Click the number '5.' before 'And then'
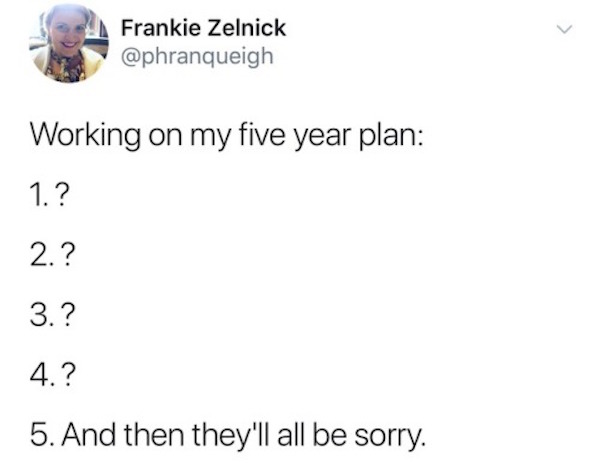Viewport: 600px width, 463px height. point(43,435)
